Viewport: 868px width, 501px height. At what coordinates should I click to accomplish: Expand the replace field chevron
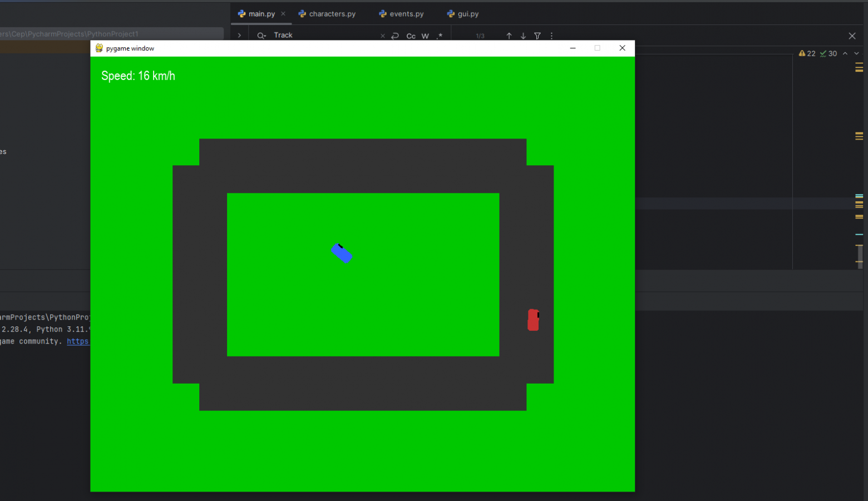[239, 36]
